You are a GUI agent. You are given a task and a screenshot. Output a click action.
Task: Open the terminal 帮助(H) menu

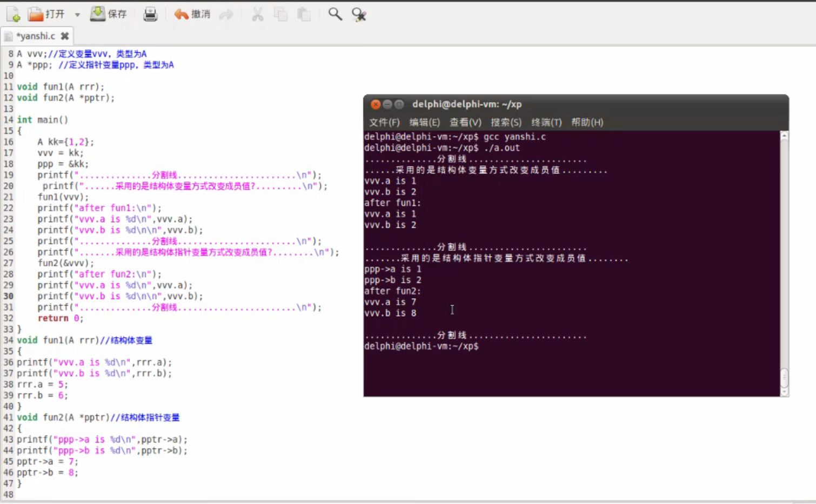coord(587,123)
